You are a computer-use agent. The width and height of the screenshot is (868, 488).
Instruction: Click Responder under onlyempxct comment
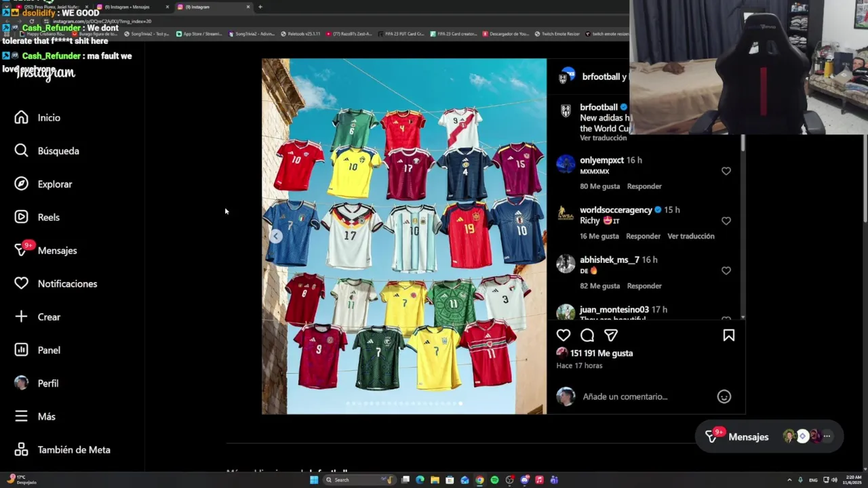pos(644,186)
